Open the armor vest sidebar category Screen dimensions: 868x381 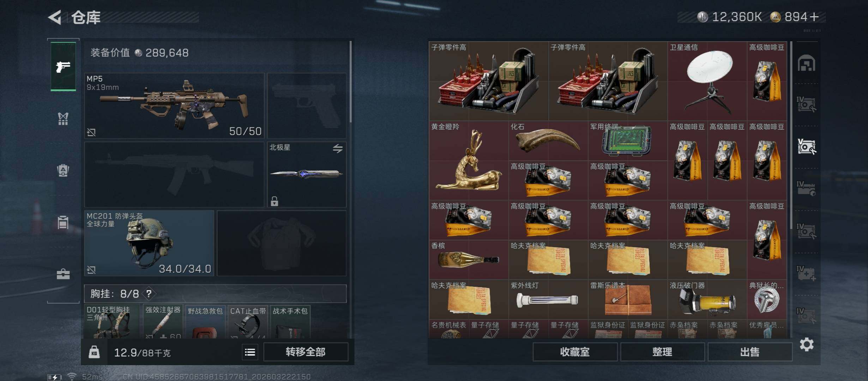[x=63, y=119]
